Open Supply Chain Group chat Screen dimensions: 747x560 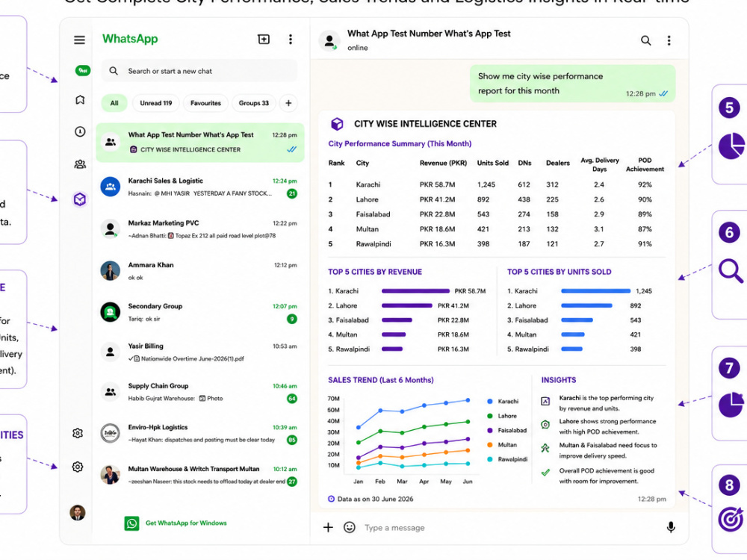point(200,392)
